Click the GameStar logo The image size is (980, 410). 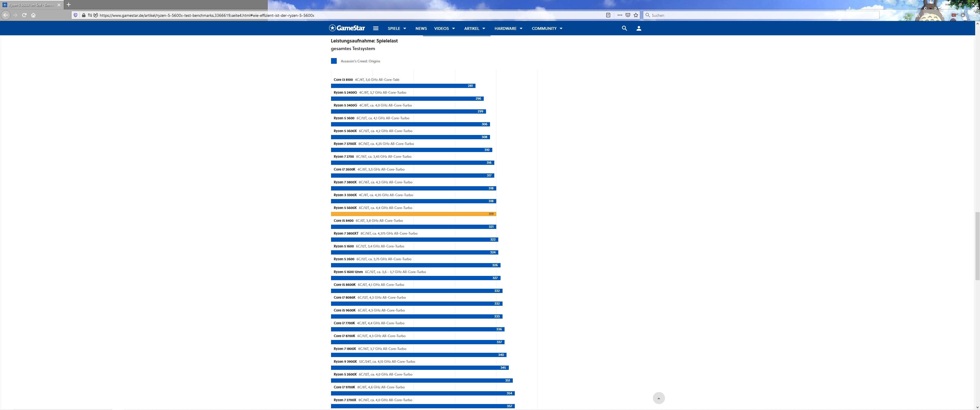[347, 28]
